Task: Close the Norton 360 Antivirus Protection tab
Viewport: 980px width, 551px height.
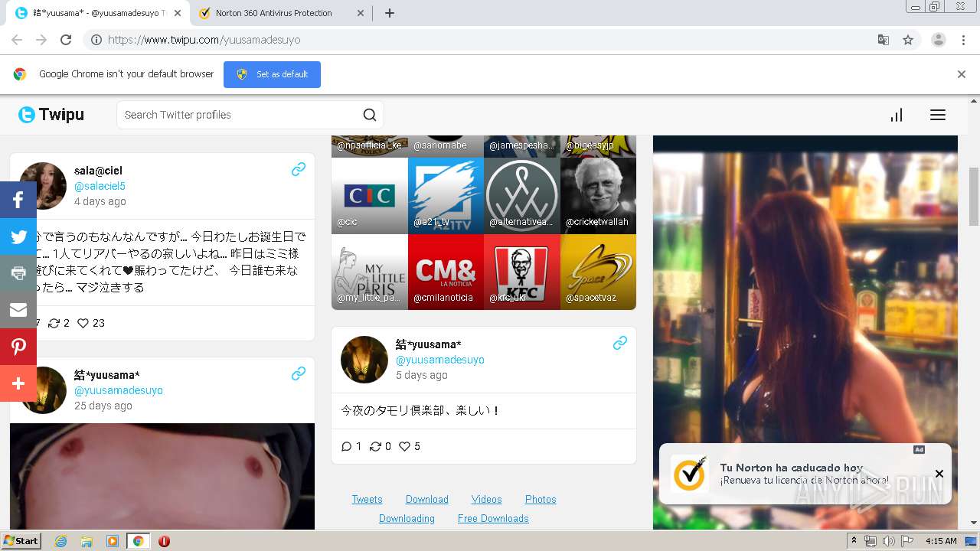Action: click(x=359, y=13)
